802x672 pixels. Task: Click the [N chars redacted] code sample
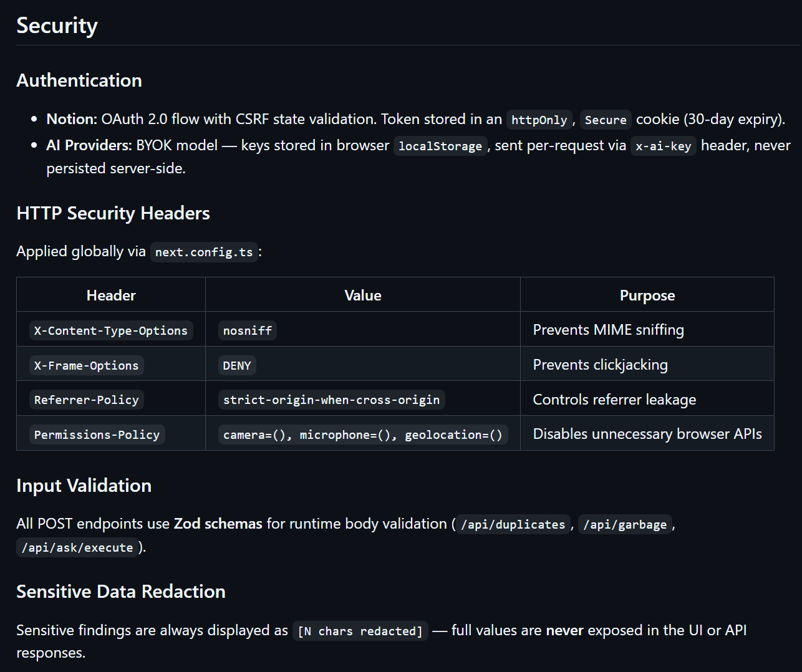(x=360, y=631)
